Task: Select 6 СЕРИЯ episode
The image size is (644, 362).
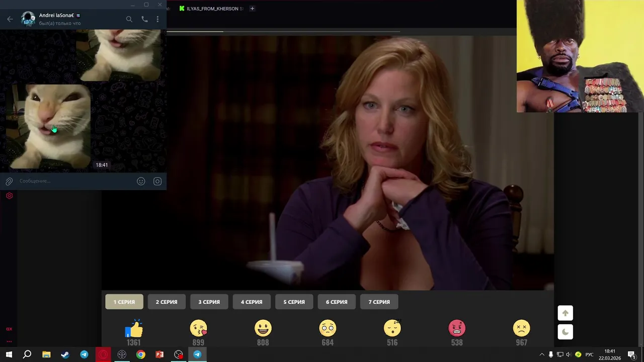Action: pos(337,302)
